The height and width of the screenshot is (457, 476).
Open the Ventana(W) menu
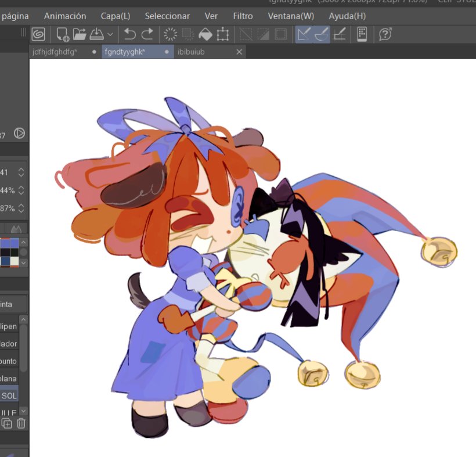(291, 16)
